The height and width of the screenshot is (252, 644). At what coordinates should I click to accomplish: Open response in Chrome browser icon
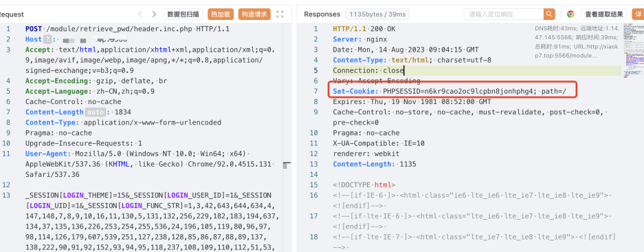(x=570, y=14)
